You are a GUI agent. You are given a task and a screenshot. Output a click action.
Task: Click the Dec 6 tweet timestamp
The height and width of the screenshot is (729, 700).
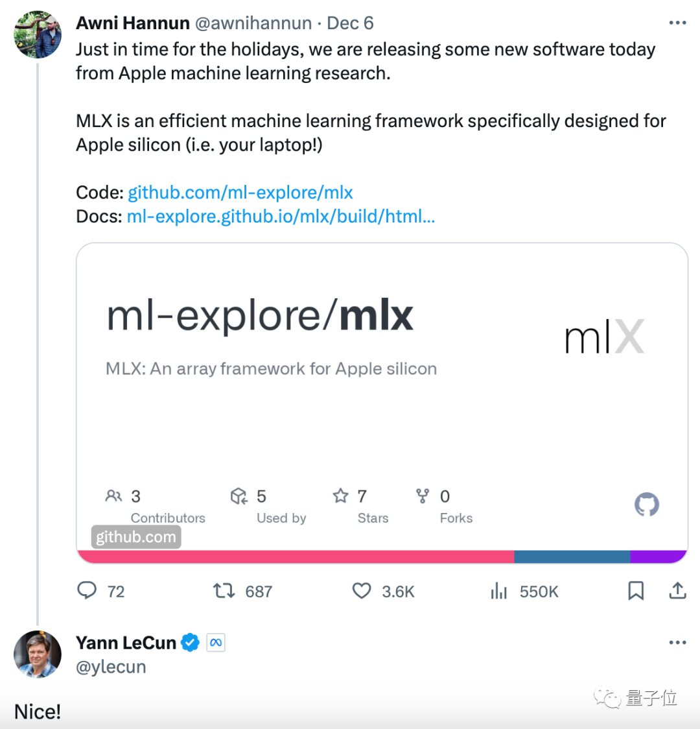[350, 23]
